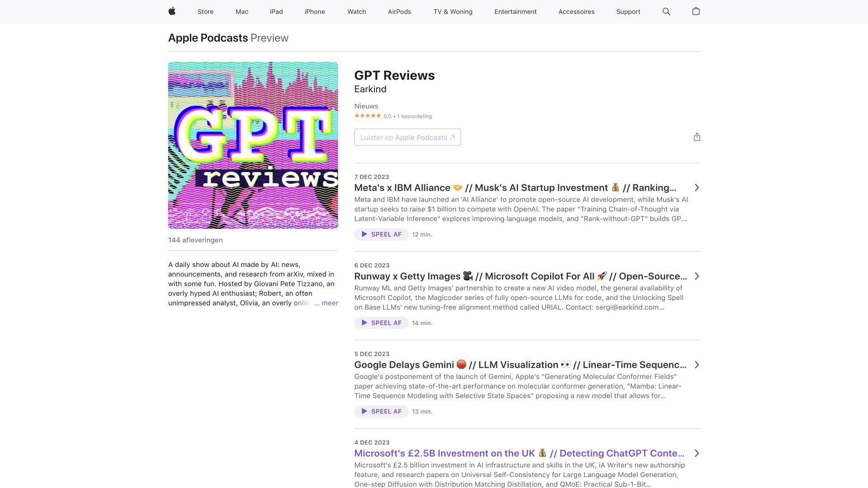This screenshot has height=488, width=868.
Task: Expand the Meta's x IBM Alliance episode details
Action: coord(696,188)
